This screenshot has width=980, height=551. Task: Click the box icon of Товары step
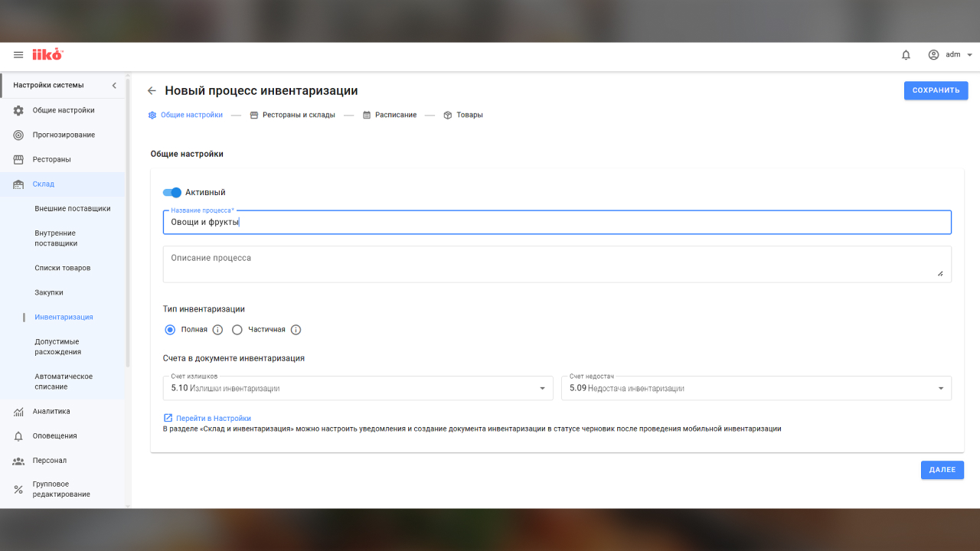(448, 115)
